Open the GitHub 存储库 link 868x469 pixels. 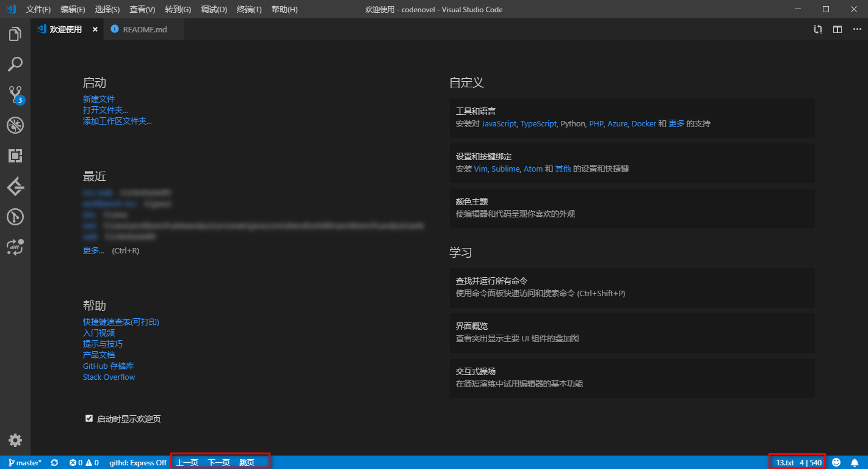109,366
